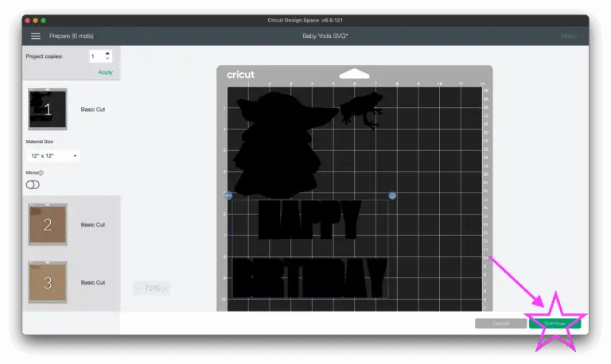611x364 pixels.
Task: Click the Cancel button
Action: 500,323
